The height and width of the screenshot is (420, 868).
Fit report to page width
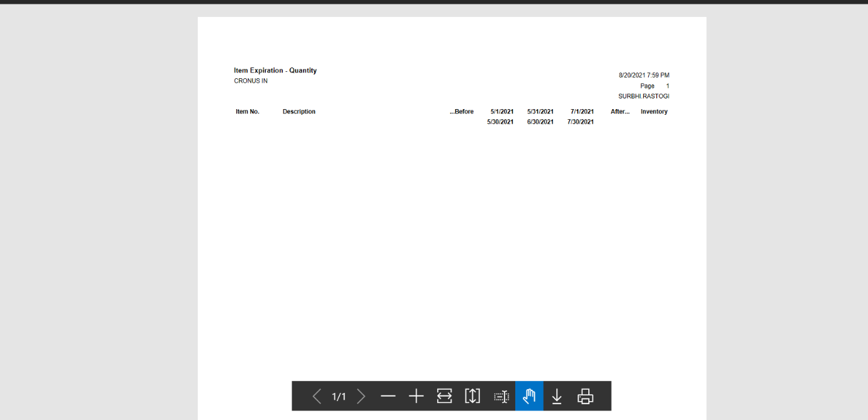point(444,396)
